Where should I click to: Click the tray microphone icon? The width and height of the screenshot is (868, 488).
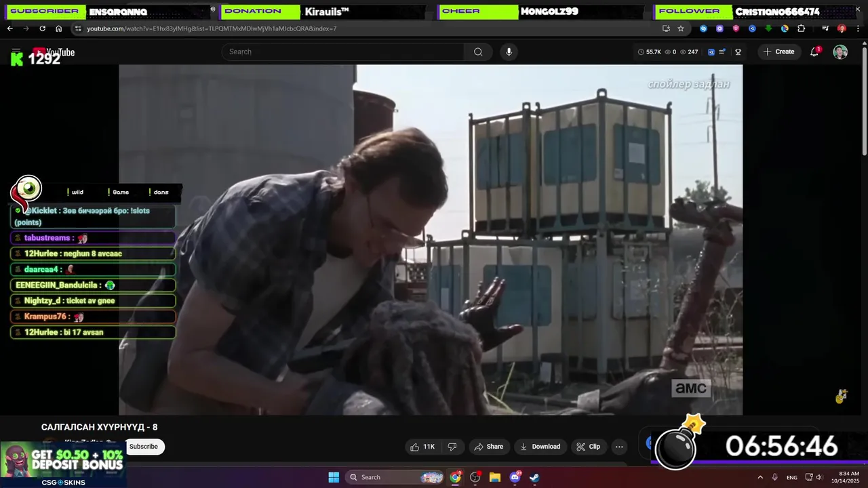tap(774, 477)
